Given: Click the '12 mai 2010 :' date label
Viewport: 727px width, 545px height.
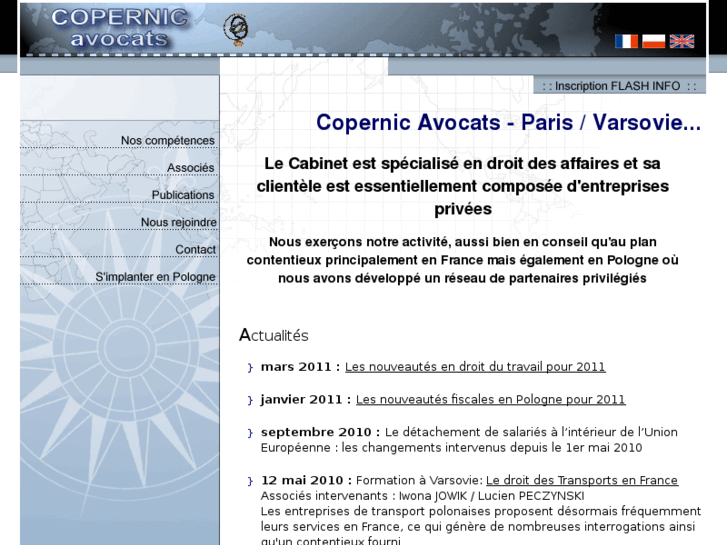Looking at the screenshot, I should (x=306, y=480).
